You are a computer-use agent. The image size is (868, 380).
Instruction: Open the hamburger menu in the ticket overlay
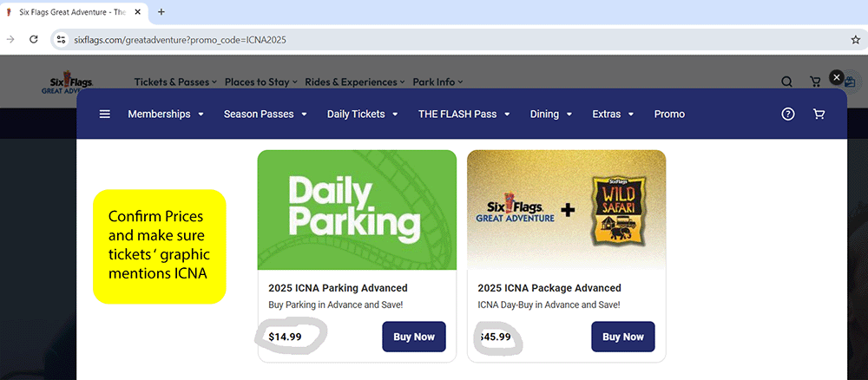pos(105,114)
